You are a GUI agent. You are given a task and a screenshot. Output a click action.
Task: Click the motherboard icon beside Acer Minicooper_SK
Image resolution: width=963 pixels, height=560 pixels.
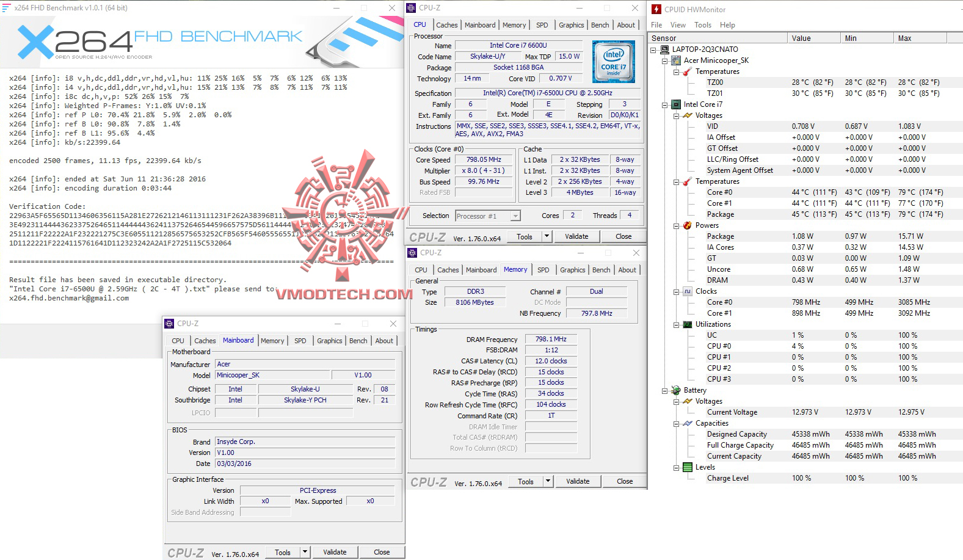(676, 60)
